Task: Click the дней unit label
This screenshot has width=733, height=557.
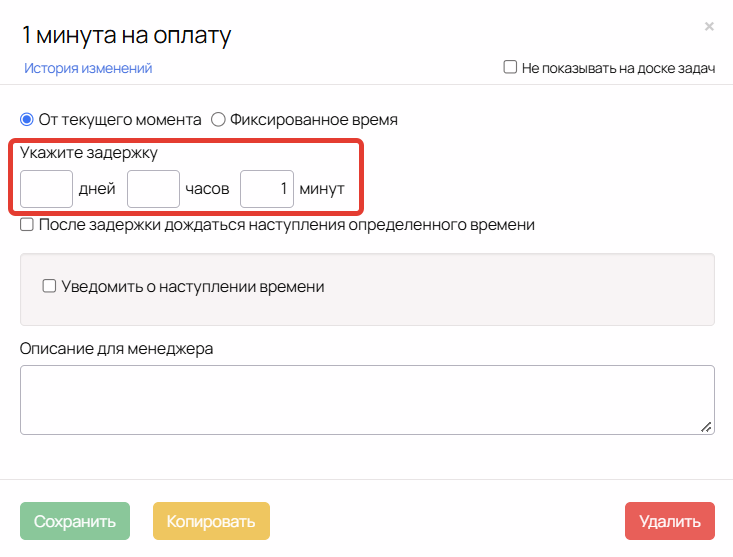Action: click(97, 189)
